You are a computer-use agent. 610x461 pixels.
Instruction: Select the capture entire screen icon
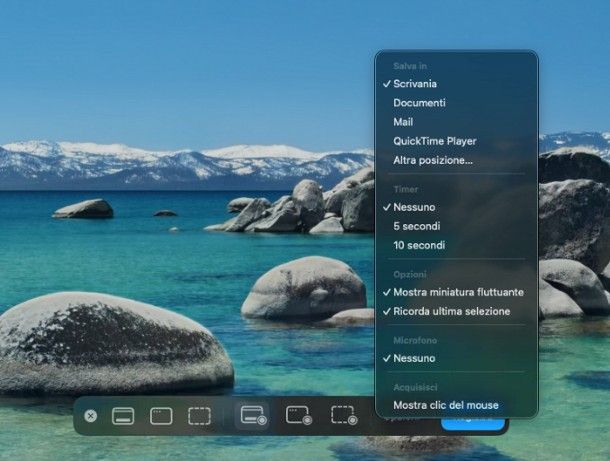[x=123, y=416]
